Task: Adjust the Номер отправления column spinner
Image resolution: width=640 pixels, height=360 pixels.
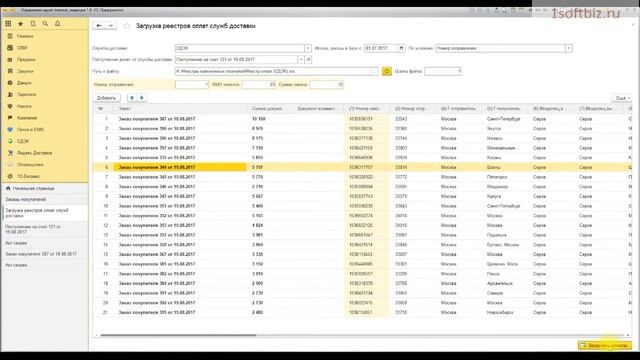Action: click(192, 84)
